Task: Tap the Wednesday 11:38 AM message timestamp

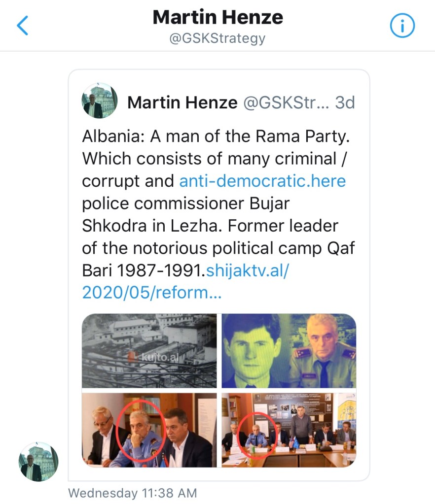Action: click(132, 493)
